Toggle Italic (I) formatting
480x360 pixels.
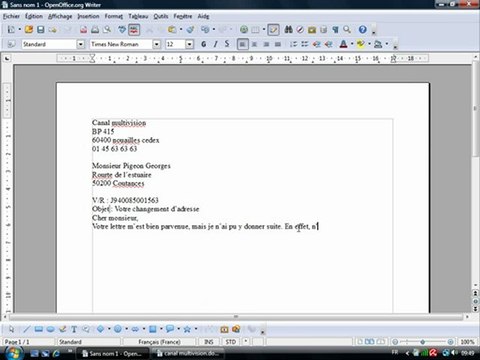[x=215, y=44]
